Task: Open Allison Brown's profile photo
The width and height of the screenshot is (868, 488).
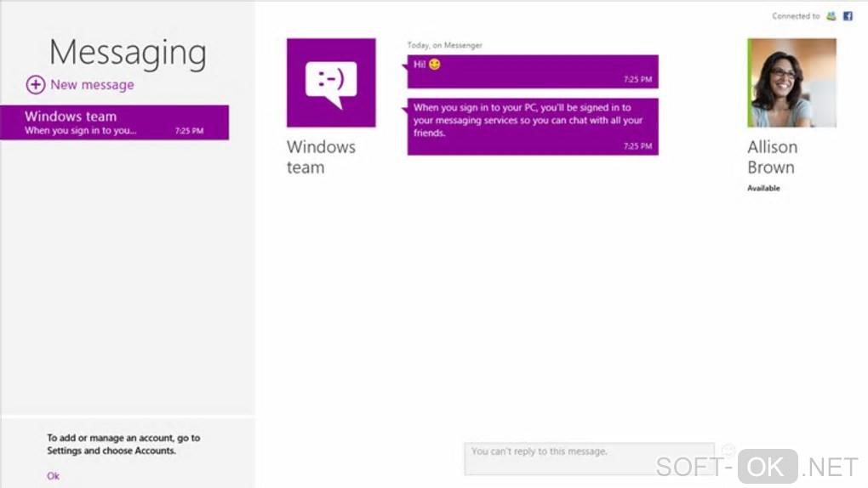Action: click(x=791, y=82)
